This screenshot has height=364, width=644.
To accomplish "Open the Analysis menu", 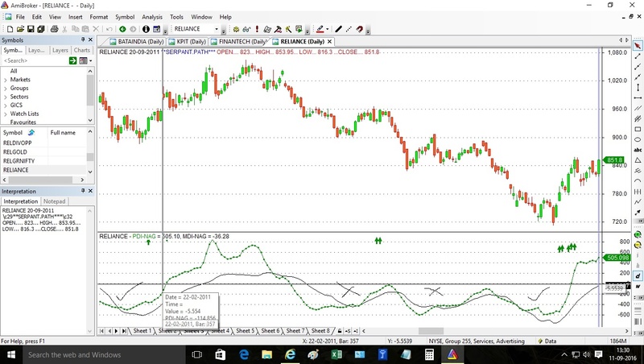I will (152, 17).
